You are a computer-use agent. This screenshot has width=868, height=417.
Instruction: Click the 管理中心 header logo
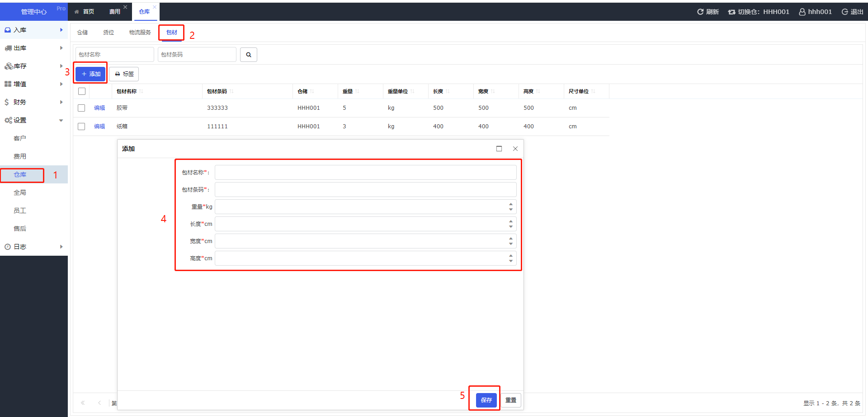(34, 12)
